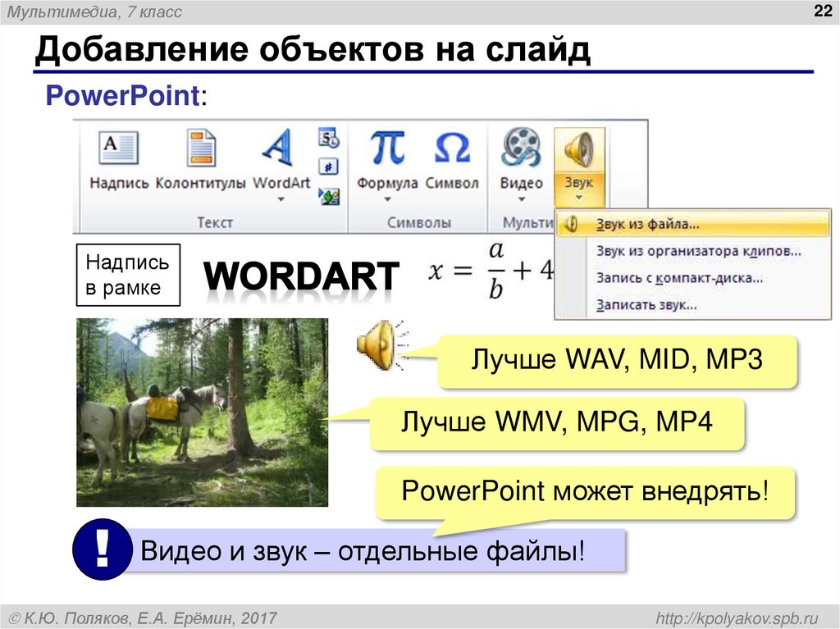
Task: Click the header text Мультимедиа, 7 класс
Action: 94,11
